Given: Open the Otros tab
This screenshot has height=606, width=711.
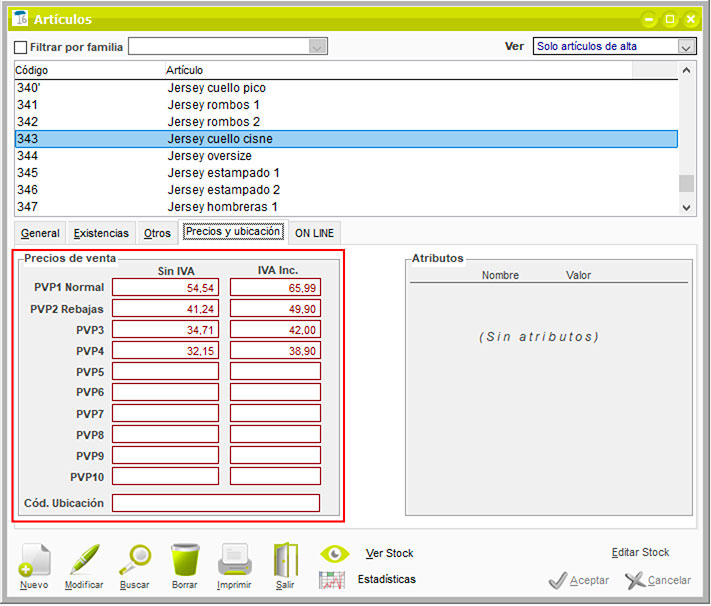Looking at the screenshot, I should 157,233.
